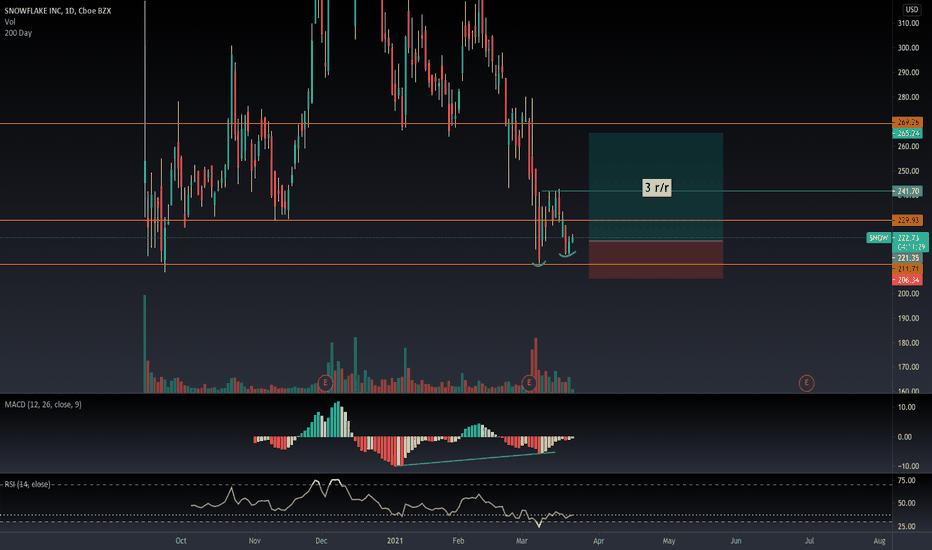Click the orange 269.26 price label
Viewport: 932px width, 550px height.
[x=908, y=122]
